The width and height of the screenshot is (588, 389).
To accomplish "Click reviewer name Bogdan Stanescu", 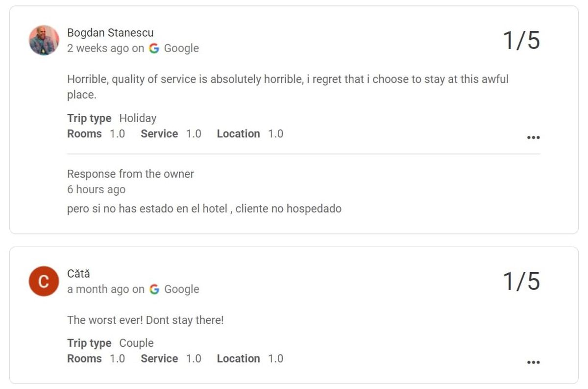I will pos(110,33).
